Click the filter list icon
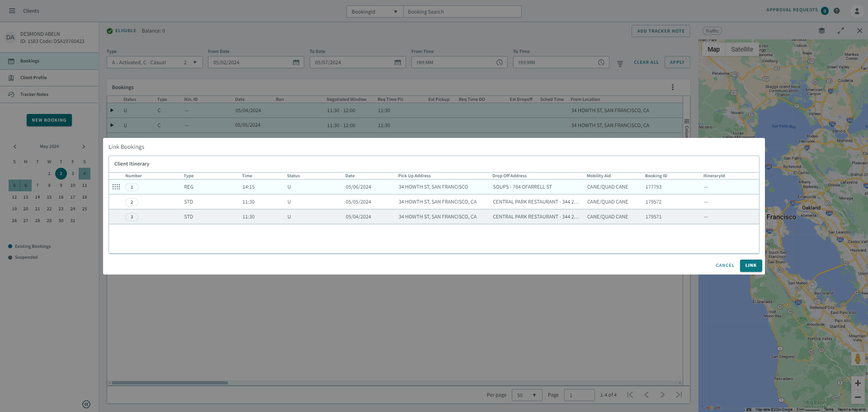The width and height of the screenshot is (868, 412). [x=620, y=63]
